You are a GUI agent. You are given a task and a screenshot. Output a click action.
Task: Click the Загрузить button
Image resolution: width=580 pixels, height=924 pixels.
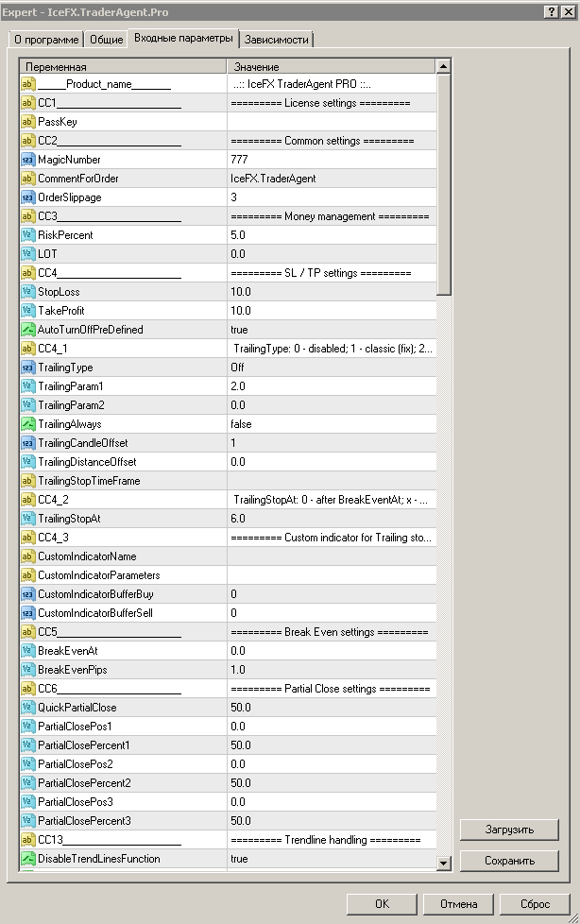pos(509,830)
